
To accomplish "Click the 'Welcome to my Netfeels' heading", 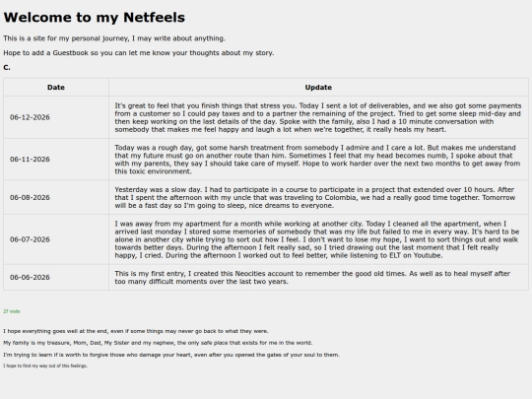I will (x=94, y=18).
